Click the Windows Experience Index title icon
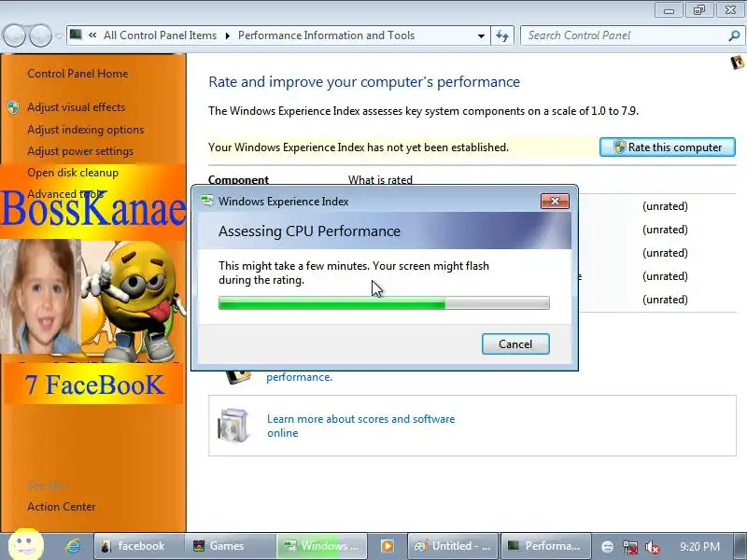 tap(207, 201)
